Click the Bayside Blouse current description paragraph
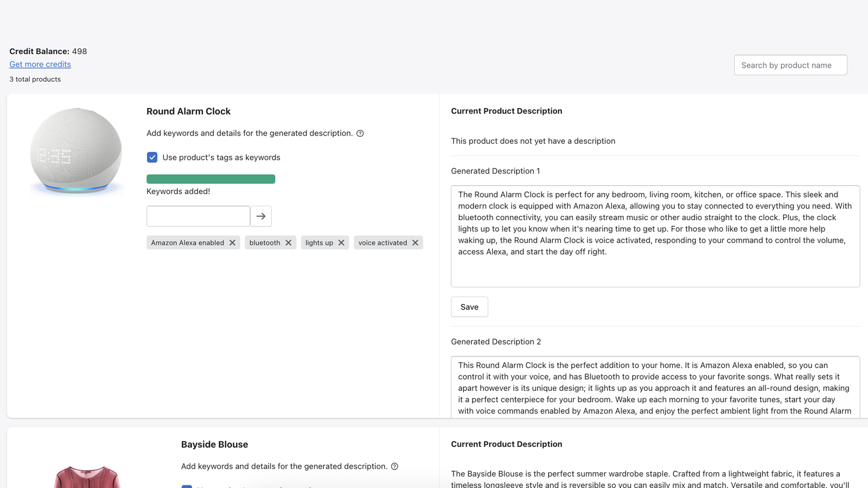 point(651,479)
